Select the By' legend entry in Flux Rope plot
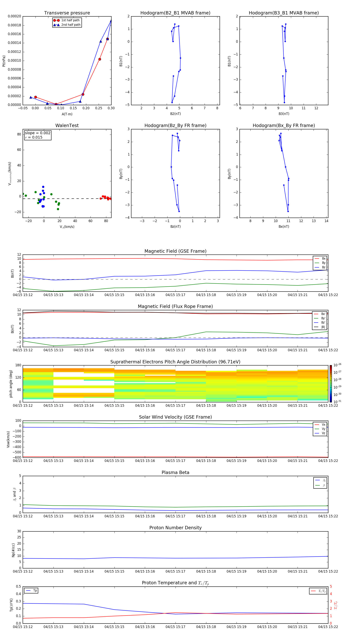351x644 pixels. (320, 318)
